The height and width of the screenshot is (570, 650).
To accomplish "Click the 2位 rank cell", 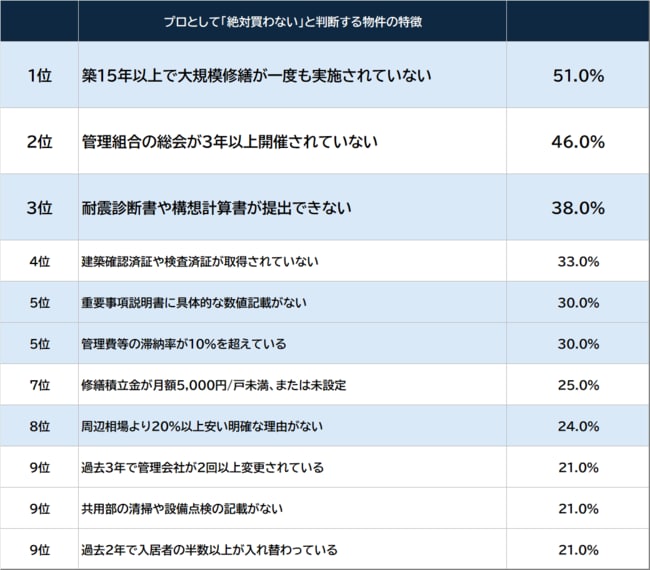I will 39,141.
